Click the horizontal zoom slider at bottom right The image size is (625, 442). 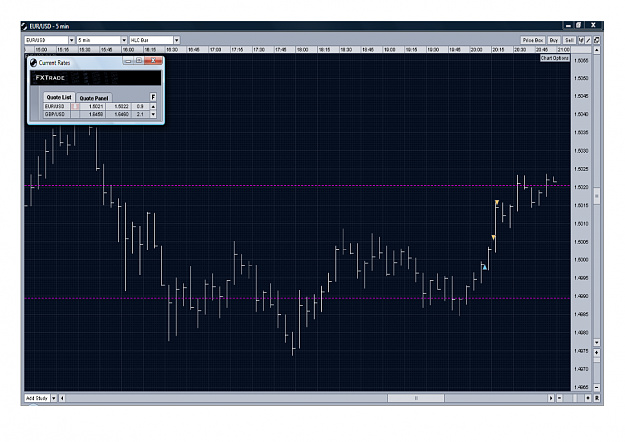click(x=574, y=398)
